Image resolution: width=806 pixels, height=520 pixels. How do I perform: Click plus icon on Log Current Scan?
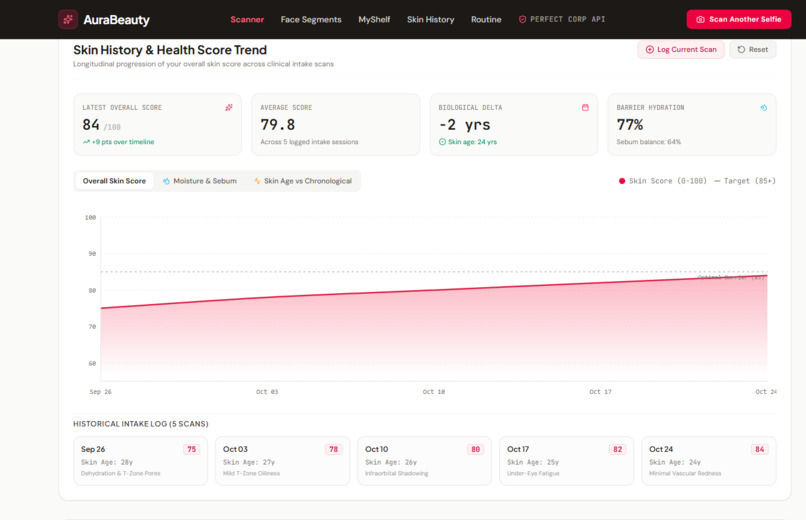point(650,49)
